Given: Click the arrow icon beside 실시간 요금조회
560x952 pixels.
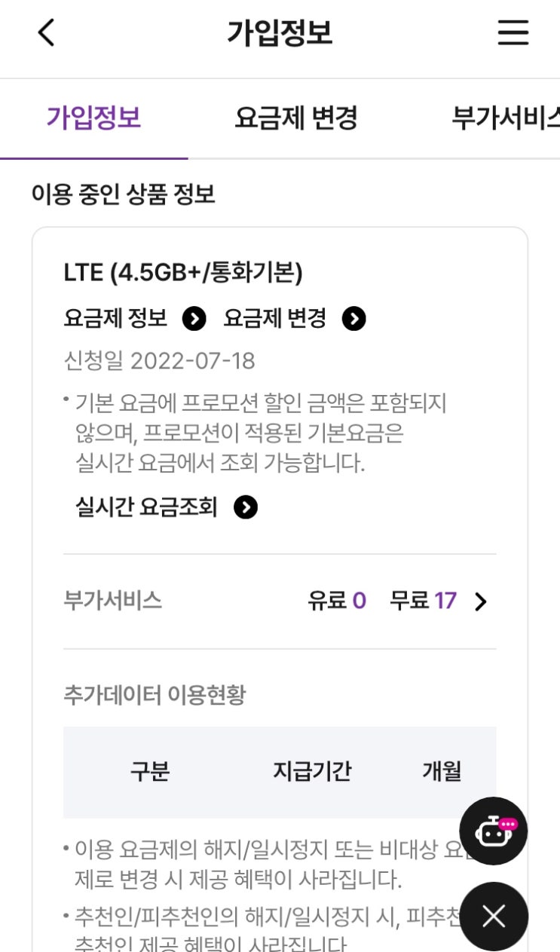Looking at the screenshot, I should coord(246,508).
